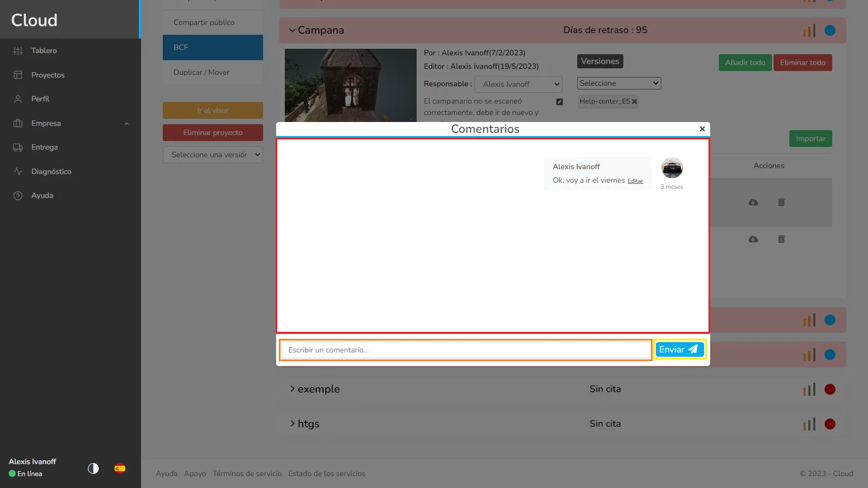
Task: Click the Empresa briefcase icon
Action: coord(18,123)
